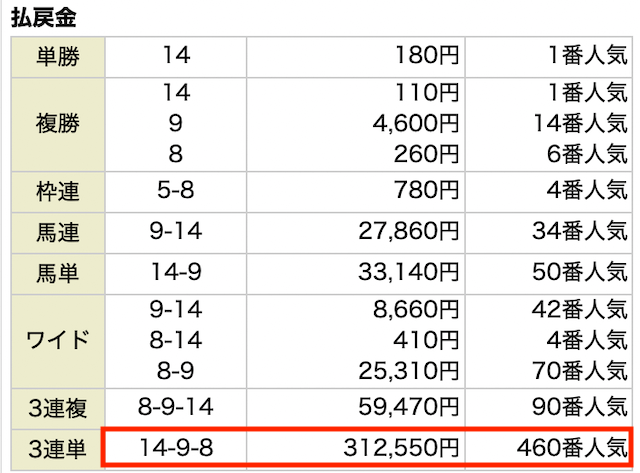Click the 8-9-14 combination cell
This screenshot has height=473, width=640.
coord(176,407)
